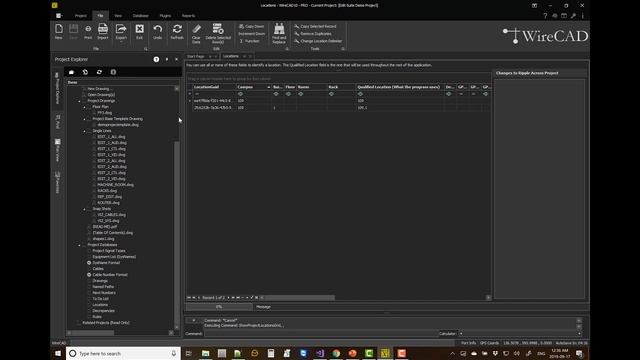Click the help question mark in title area
Screen dimensions: 640x360
pos(545,16)
